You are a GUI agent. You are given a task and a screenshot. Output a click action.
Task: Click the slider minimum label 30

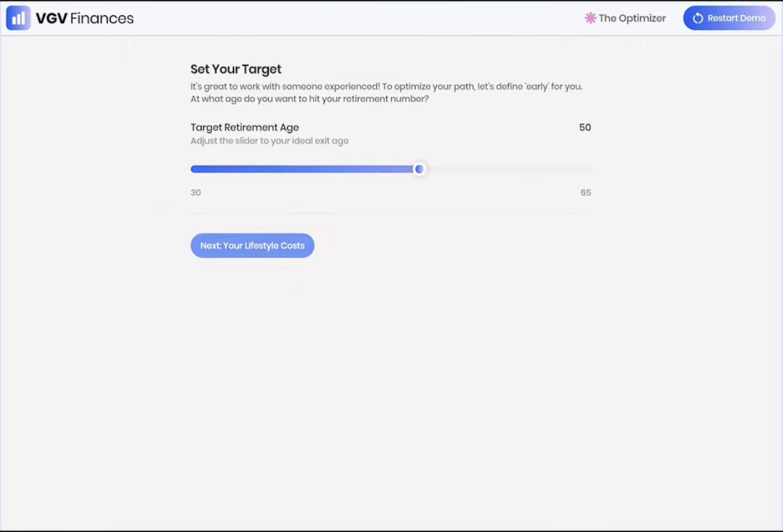196,193
